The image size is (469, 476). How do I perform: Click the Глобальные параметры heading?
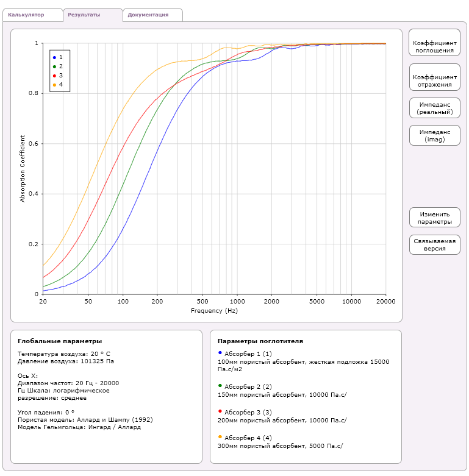pos(60,341)
